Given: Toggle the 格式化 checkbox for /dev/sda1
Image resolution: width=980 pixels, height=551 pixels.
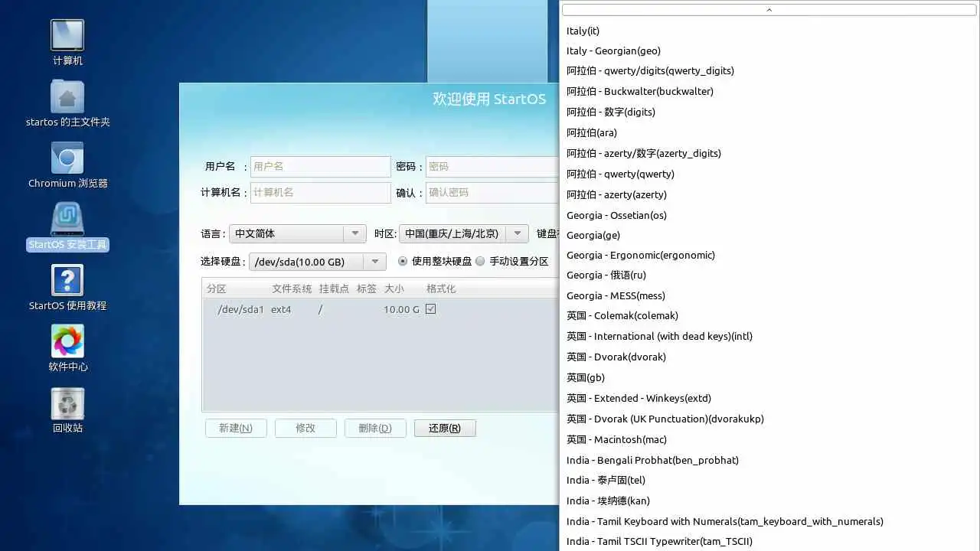Looking at the screenshot, I should [x=430, y=309].
